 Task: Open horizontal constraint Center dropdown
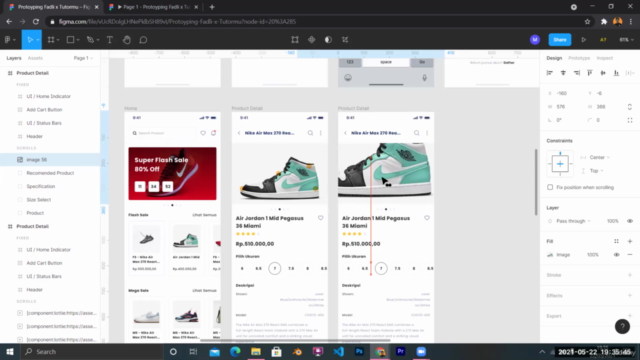pos(599,157)
